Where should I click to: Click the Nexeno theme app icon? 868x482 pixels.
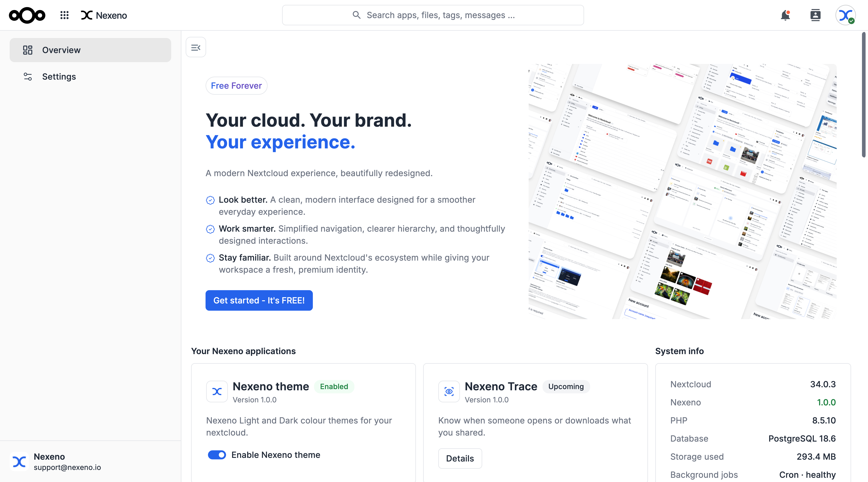217,392
